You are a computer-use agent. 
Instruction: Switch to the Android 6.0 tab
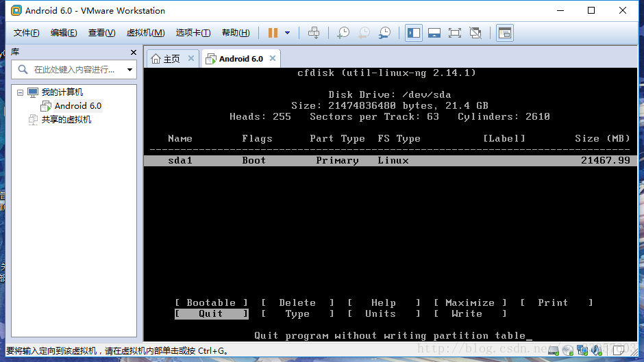point(240,59)
